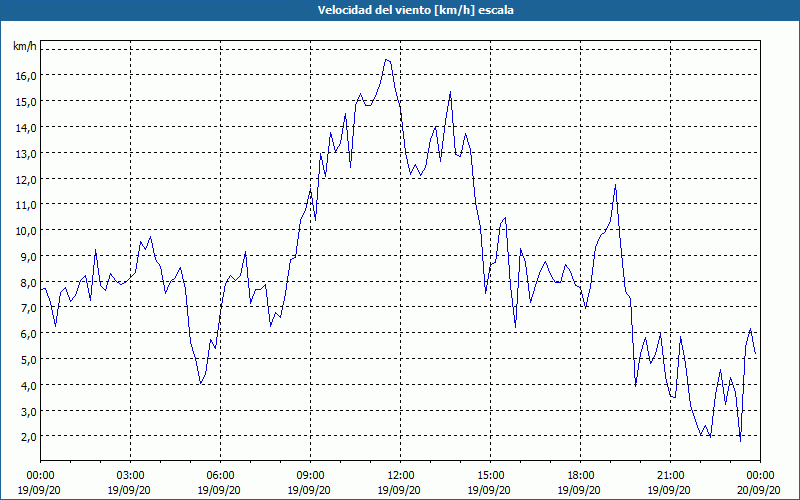Pick the '12,0' y-axis tick label

pyautogui.click(x=26, y=180)
